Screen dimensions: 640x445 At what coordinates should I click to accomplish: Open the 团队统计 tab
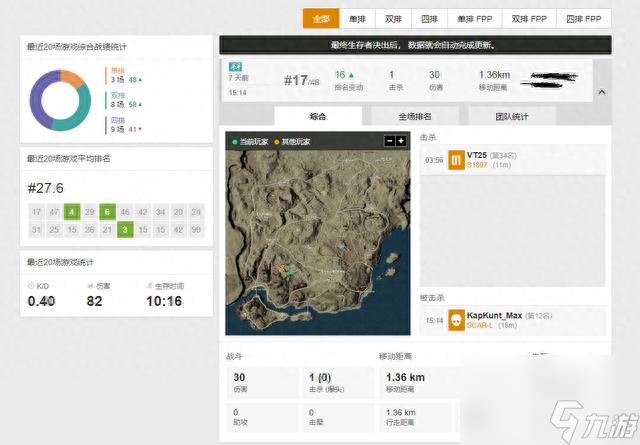point(512,116)
